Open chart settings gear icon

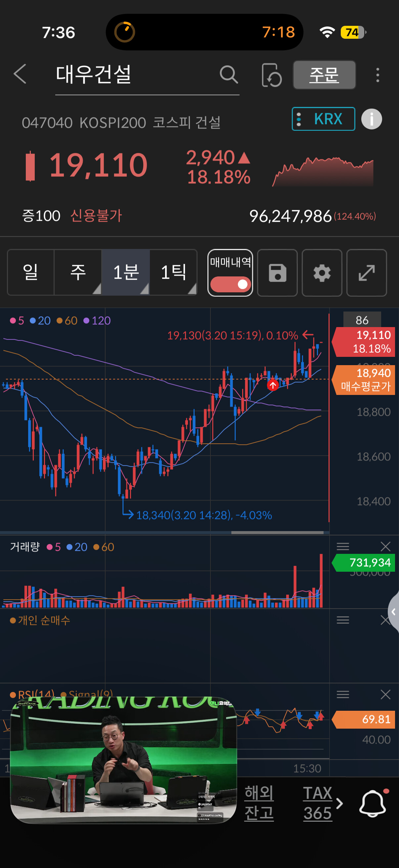click(322, 272)
